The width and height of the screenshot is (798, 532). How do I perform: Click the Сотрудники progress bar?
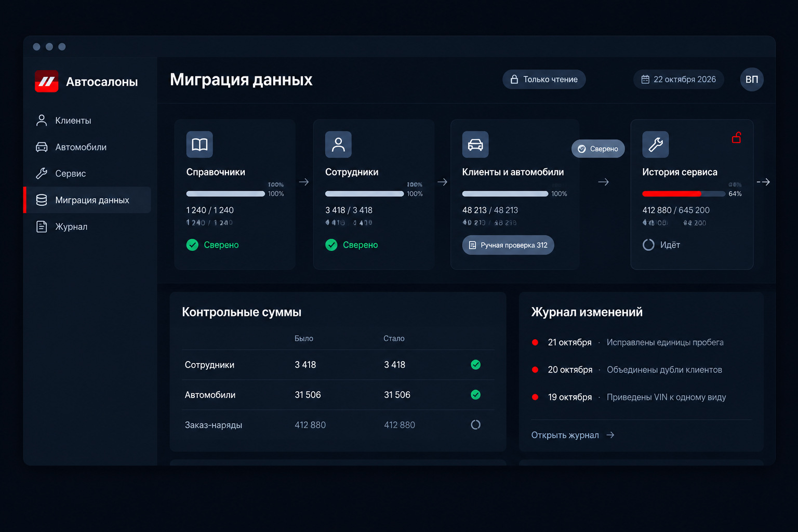[364, 194]
